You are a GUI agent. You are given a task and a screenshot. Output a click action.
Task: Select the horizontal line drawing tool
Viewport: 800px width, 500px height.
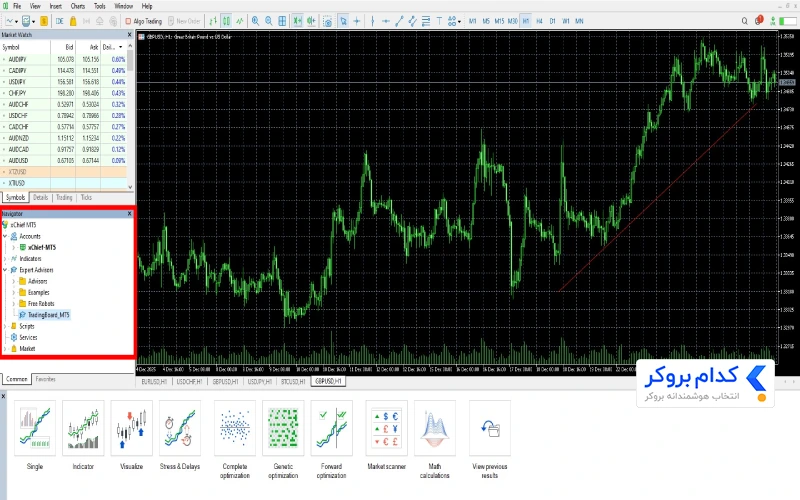tap(386, 21)
